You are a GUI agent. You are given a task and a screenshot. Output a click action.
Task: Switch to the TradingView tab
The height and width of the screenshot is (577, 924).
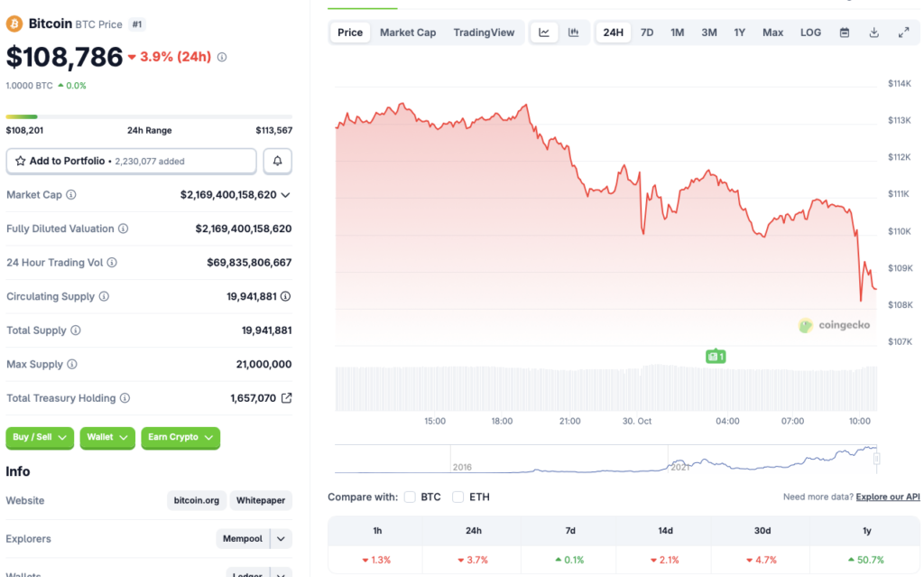pos(484,32)
